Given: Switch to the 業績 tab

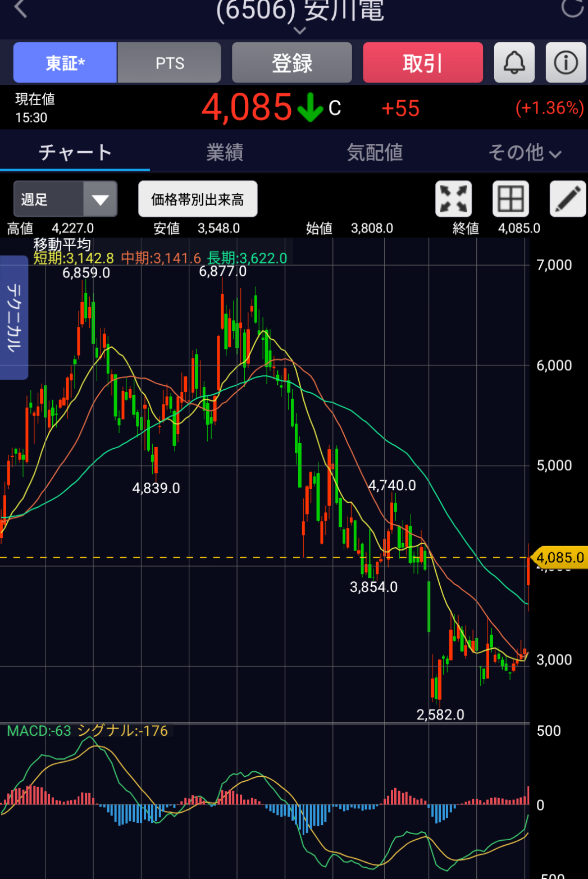Looking at the screenshot, I should tap(225, 152).
